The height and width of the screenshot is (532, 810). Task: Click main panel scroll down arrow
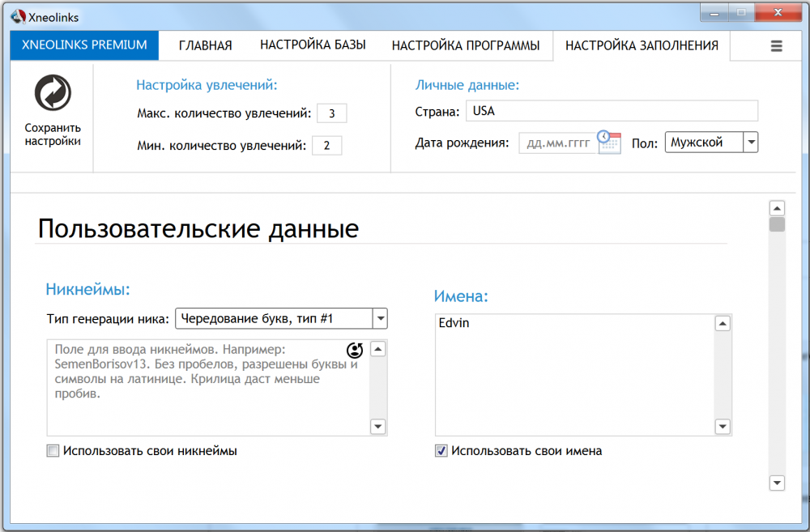click(x=777, y=483)
